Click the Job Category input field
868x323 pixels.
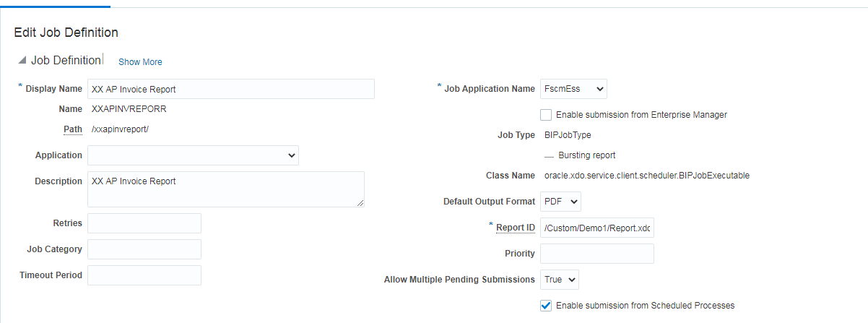click(144, 249)
